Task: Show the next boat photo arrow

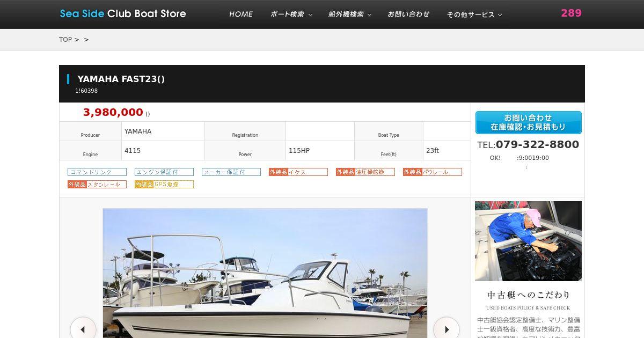Action: coord(447,329)
